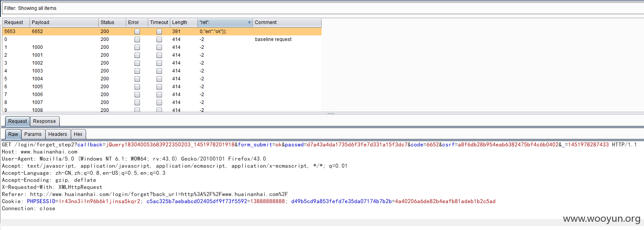Image resolution: width=644 pixels, height=230 pixels.
Task: Select the highlighted row with payload 6652
Action: (162, 32)
